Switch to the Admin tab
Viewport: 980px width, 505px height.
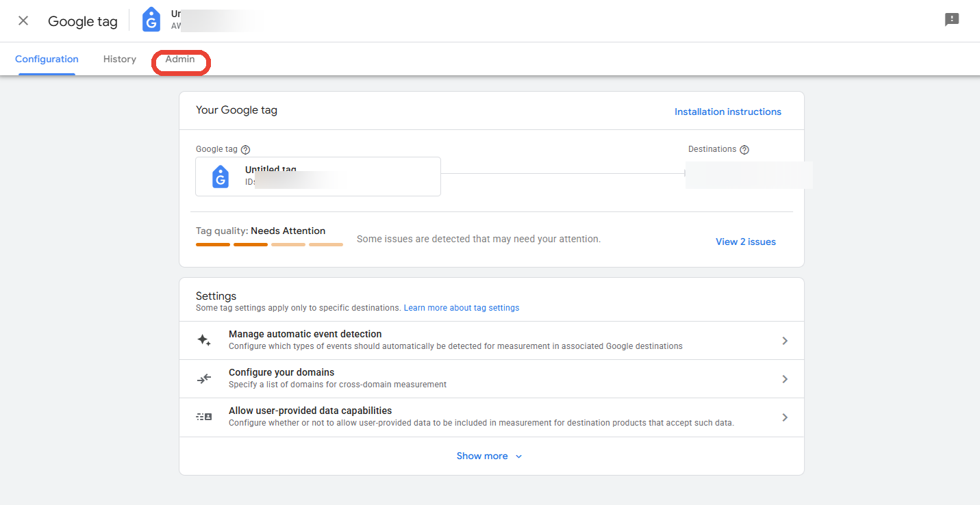tap(180, 60)
